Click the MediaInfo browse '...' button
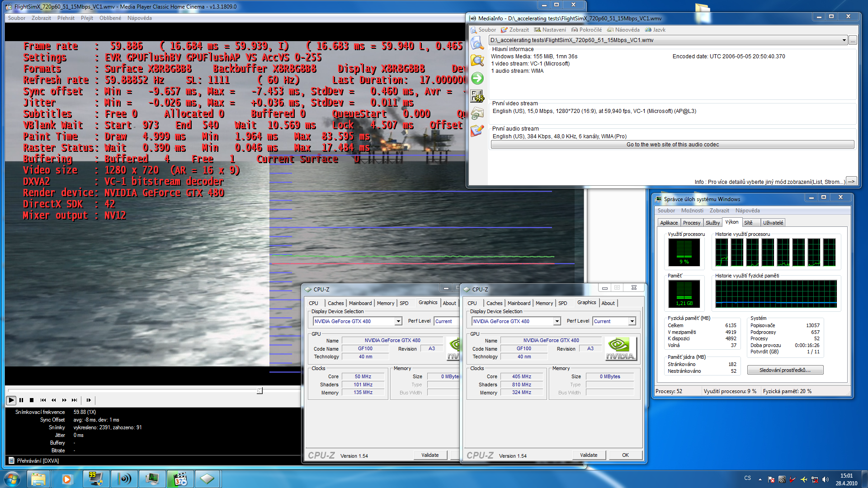 (853, 40)
